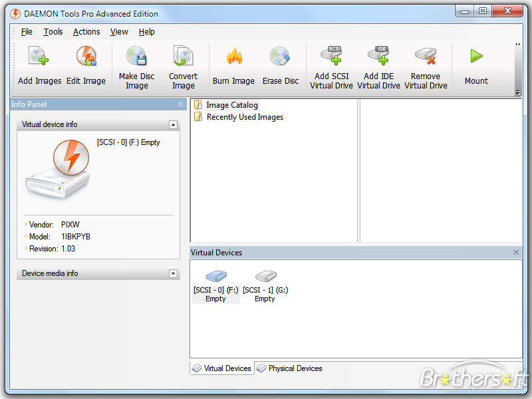
Task: Click the Vendor value PIXW
Action: tap(70, 225)
